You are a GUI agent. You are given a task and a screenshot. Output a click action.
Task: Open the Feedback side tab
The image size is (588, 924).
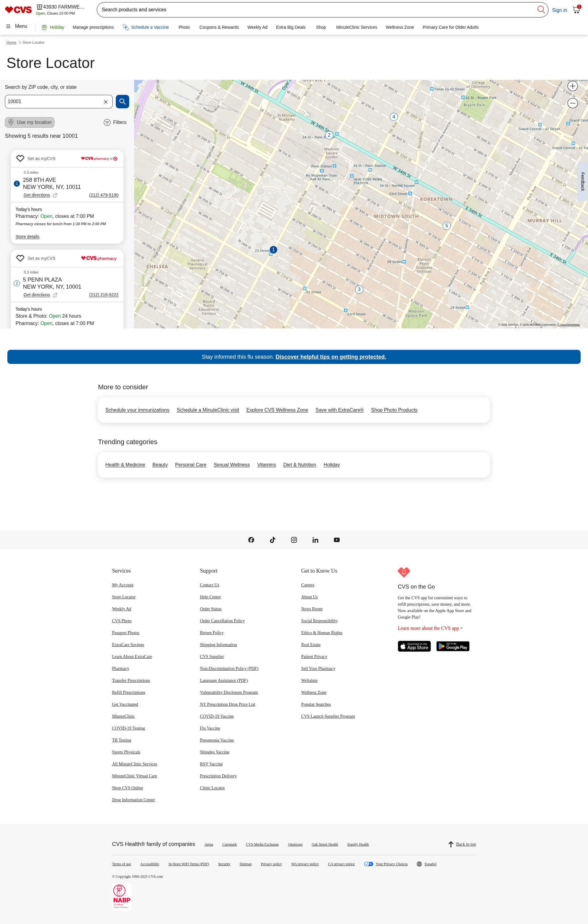(x=582, y=181)
